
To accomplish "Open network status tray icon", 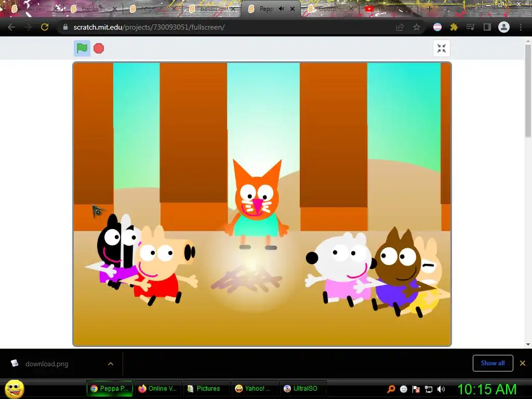I will coord(429,389).
